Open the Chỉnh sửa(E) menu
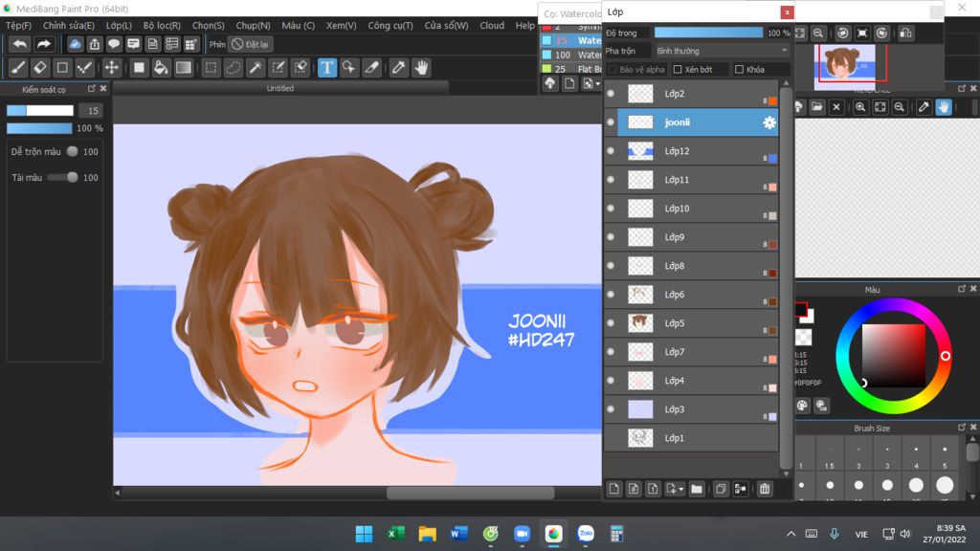 coord(69,26)
